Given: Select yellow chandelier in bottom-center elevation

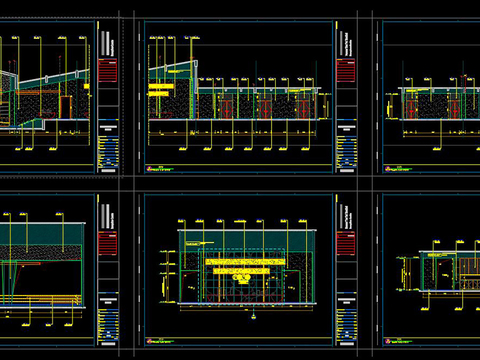Looking at the screenshot, I should (x=242, y=279).
